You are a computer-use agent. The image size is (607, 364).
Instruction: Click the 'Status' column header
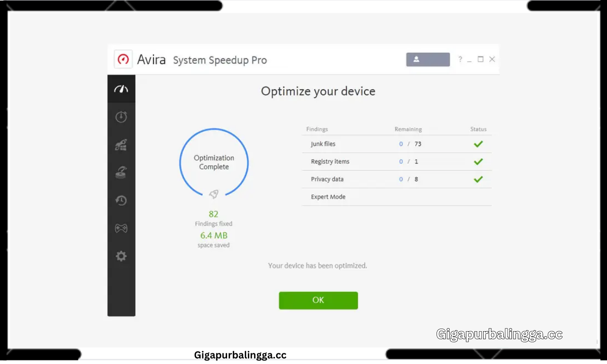pyautogui.click(x=479, y=129)
